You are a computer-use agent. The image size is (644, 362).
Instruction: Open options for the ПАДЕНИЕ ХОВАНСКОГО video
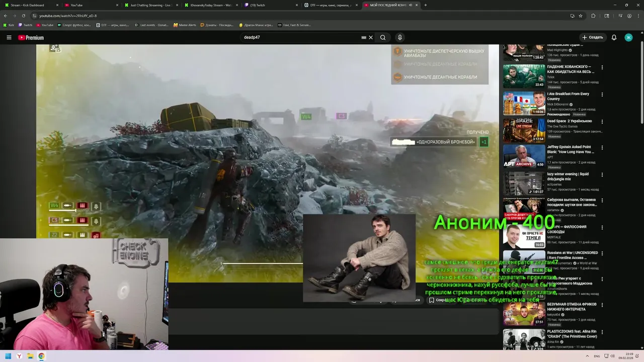pyautogui.click(x=602, y=67)
